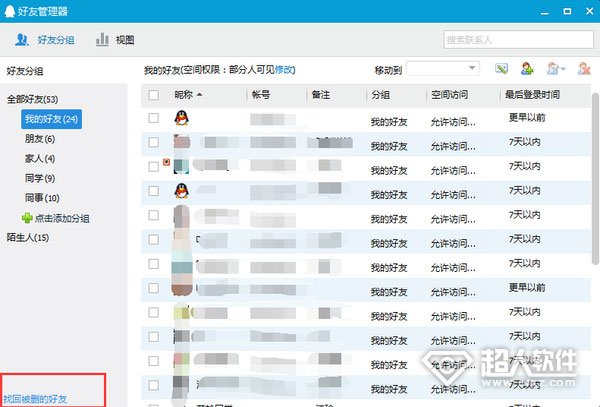This screenshot has width=600, height=407.
Task: Select the 家人(4) group
Action: pyautogui.click(x=40, y=159)
